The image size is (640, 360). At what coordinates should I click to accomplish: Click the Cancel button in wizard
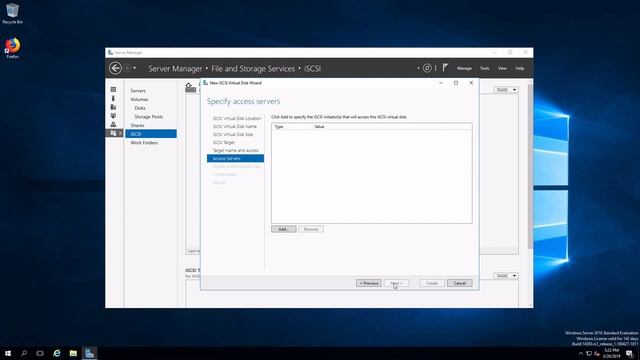(x=460, y=283)
